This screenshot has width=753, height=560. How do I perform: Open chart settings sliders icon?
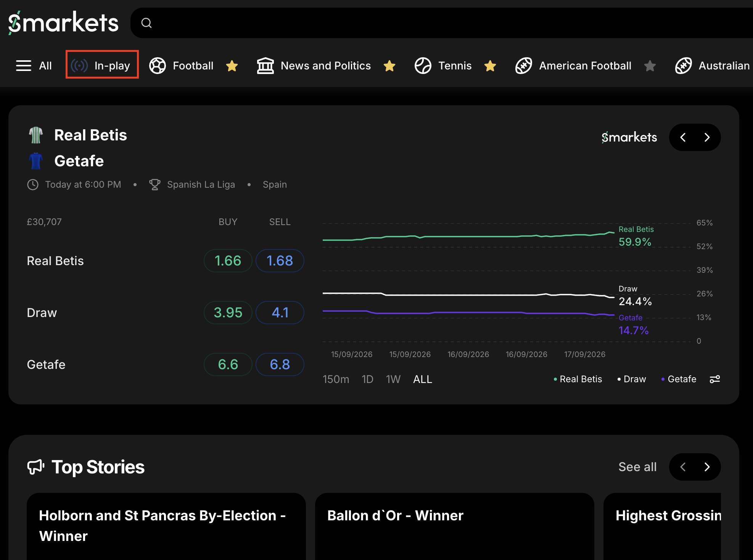click(715, 379)
